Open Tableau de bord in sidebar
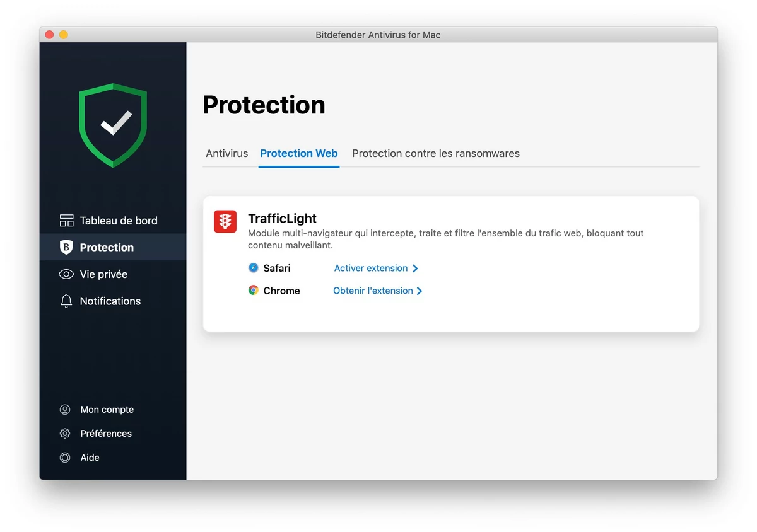Image resolution: width=757 pixels, height=532 pixels. (x=113, y=221)
